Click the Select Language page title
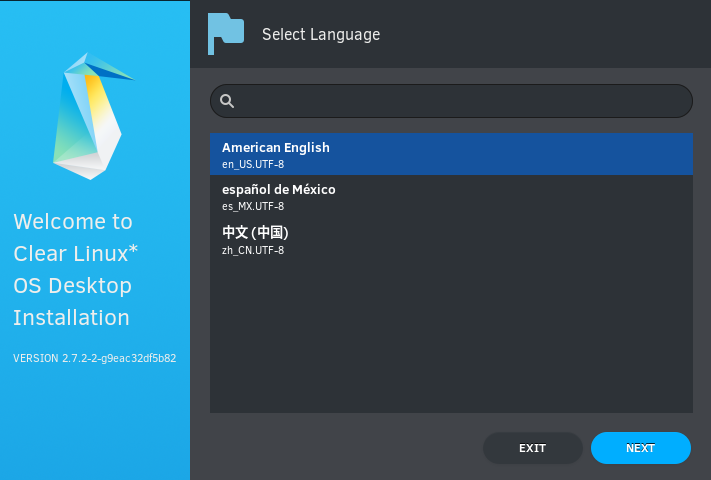The width and height of the screenshot is (711, 480). [321, 34]
